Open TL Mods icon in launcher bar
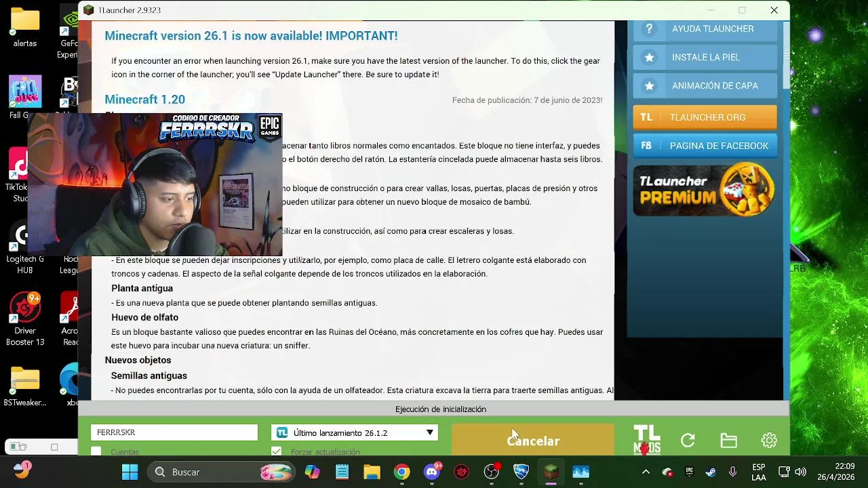868x488 pixels. tap(647, 440)
